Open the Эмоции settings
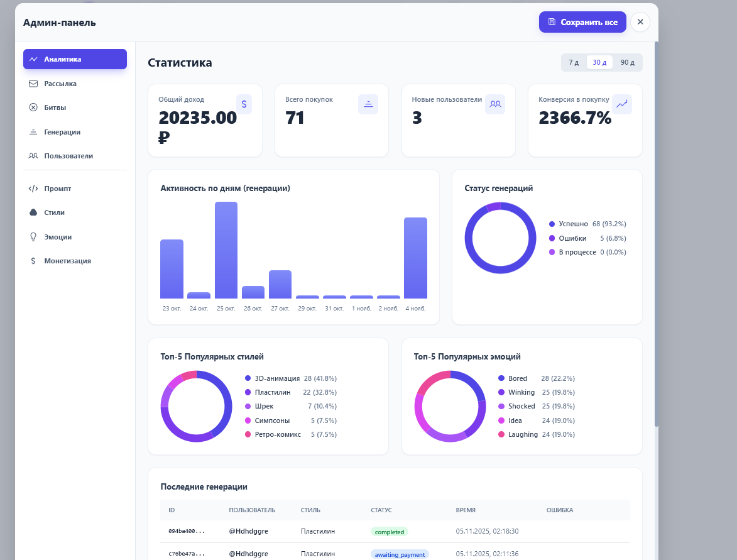Viewport: 737px width, 560px height. (x=75, y=237)
